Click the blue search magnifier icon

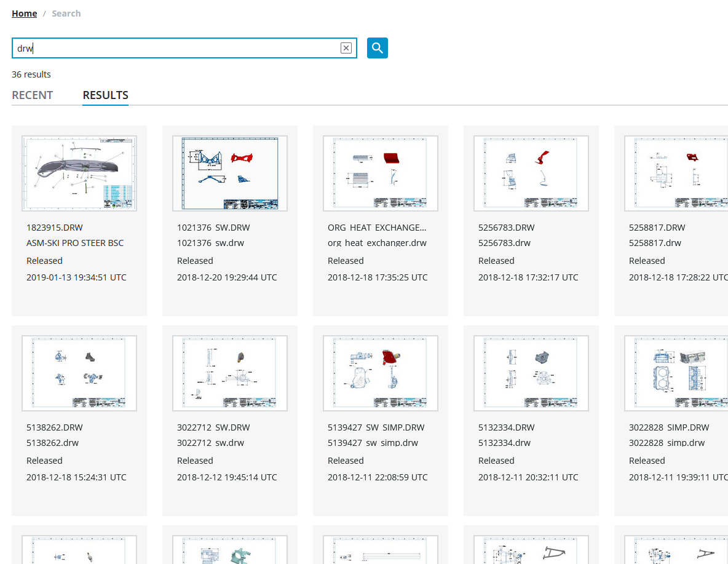coord(377,47)
